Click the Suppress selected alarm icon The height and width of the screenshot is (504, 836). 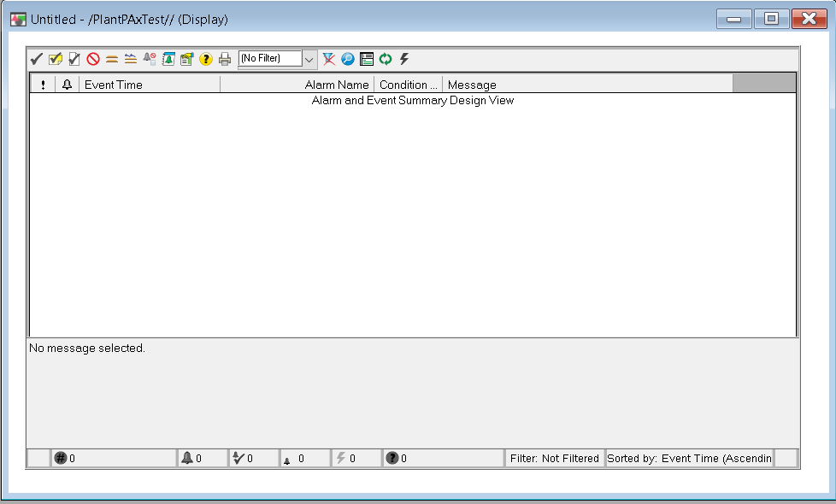112,59
